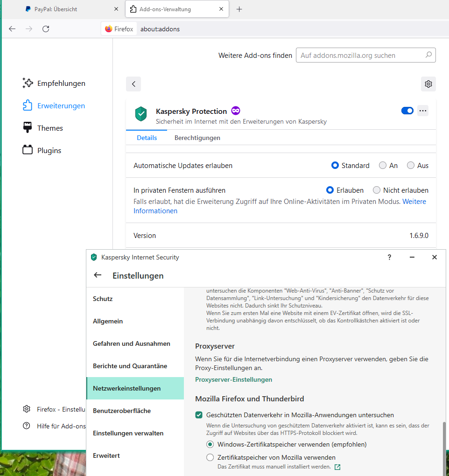Click the Firefox identity badge in address bar
Viewport: 449px width, 476px height.
tap(119, 29)
